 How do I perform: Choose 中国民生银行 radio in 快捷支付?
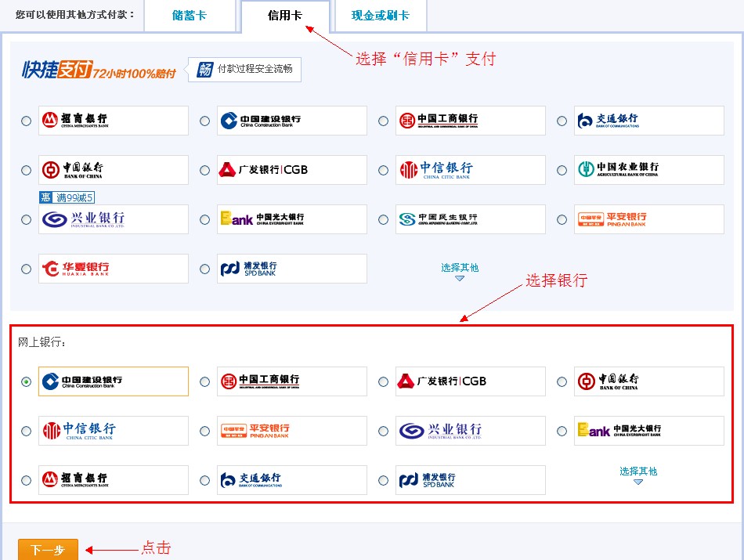[384, 220]
